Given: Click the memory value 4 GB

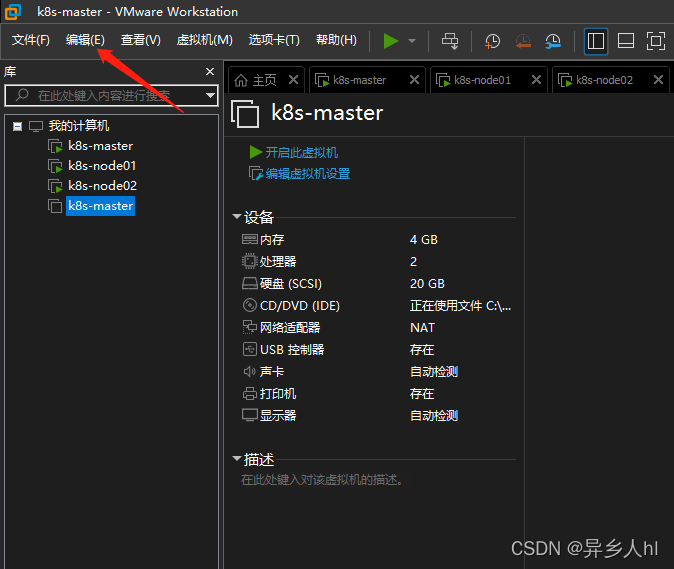Looking at the screenshot, I should [424, 239].
